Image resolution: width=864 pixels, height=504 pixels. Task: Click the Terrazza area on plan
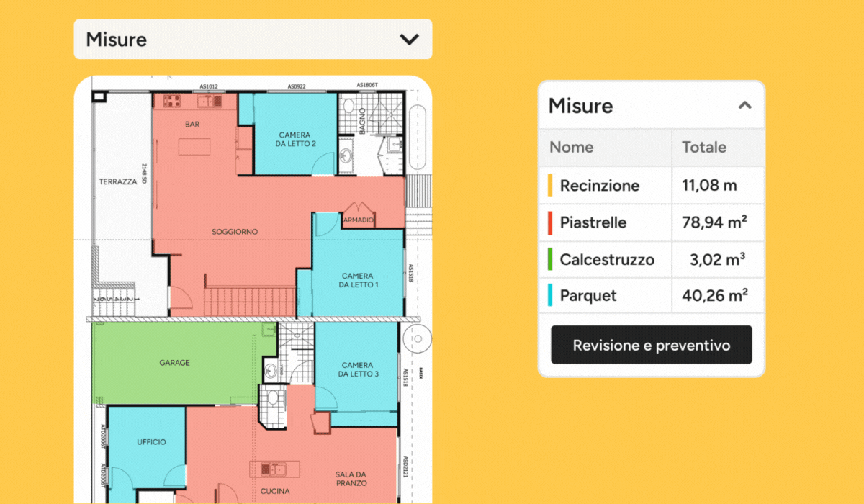(117, 182)
